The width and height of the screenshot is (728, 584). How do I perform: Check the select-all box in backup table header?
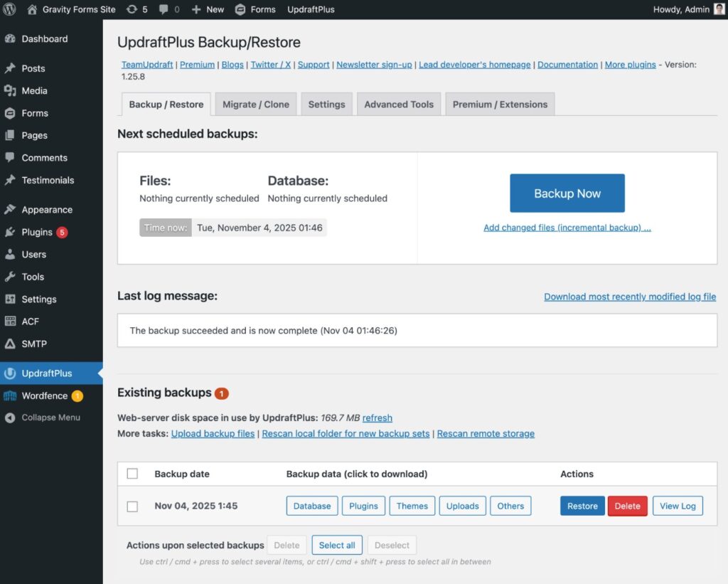(x=132, y=473)
